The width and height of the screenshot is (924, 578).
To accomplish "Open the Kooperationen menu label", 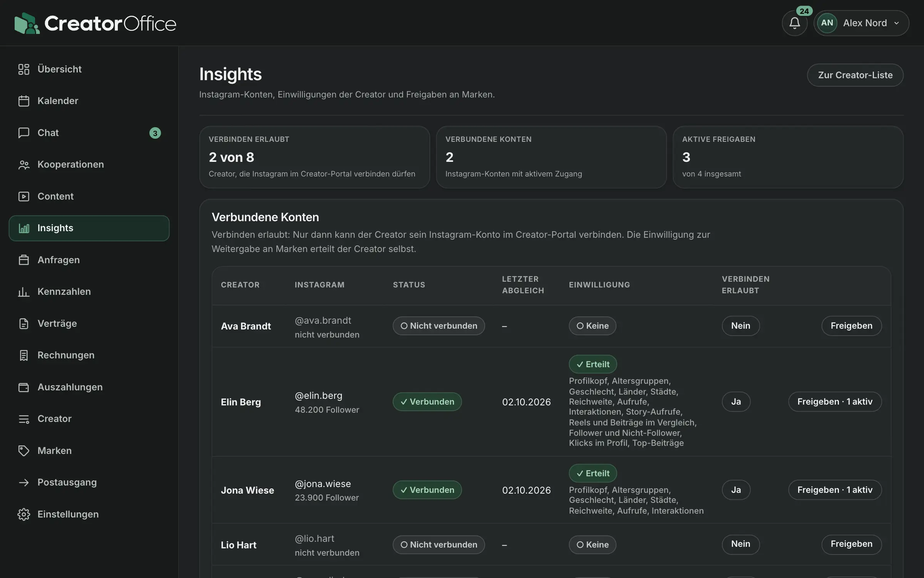I will pyautogui.click(x=71, y=165).
